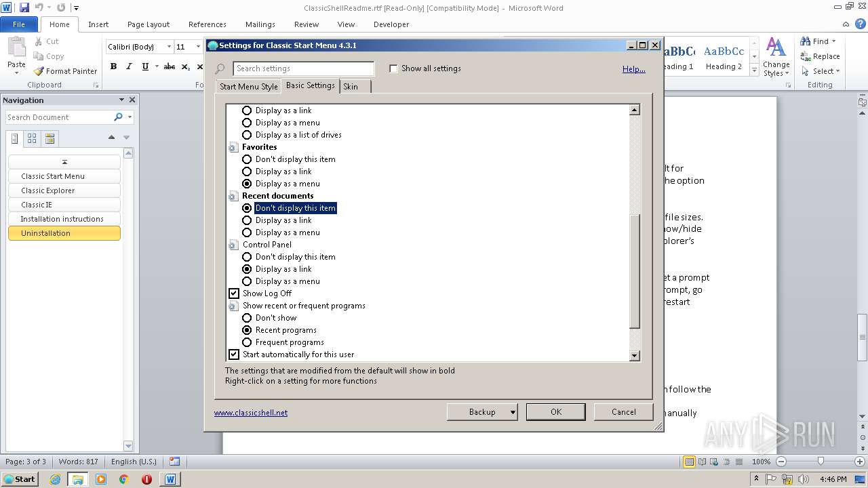Select Favorites Don't display this item
Viewport: 868px width, 488px height.
tap(247, 159)
